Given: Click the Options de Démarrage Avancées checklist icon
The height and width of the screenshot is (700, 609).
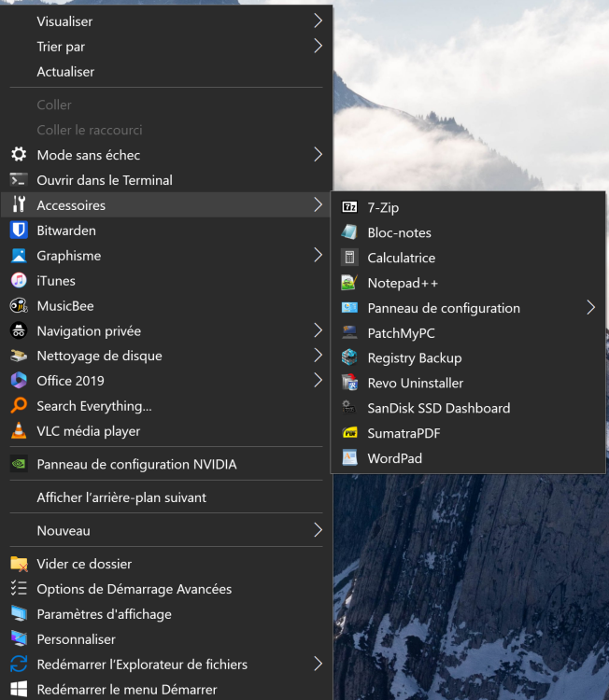Looking at the screenshot, I should (x=19, y=588).
